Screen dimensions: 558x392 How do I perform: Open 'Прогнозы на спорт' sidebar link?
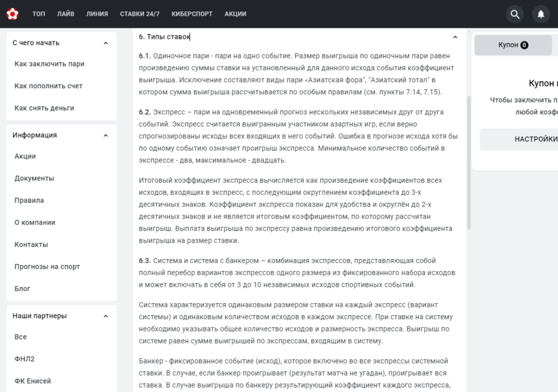pos(47,266)
